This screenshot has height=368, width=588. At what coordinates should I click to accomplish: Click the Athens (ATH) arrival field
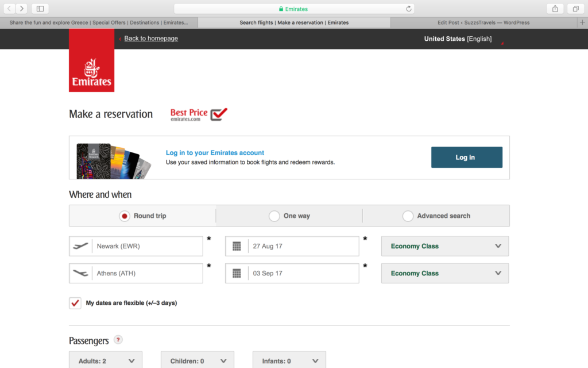click(x=136, y=273)
